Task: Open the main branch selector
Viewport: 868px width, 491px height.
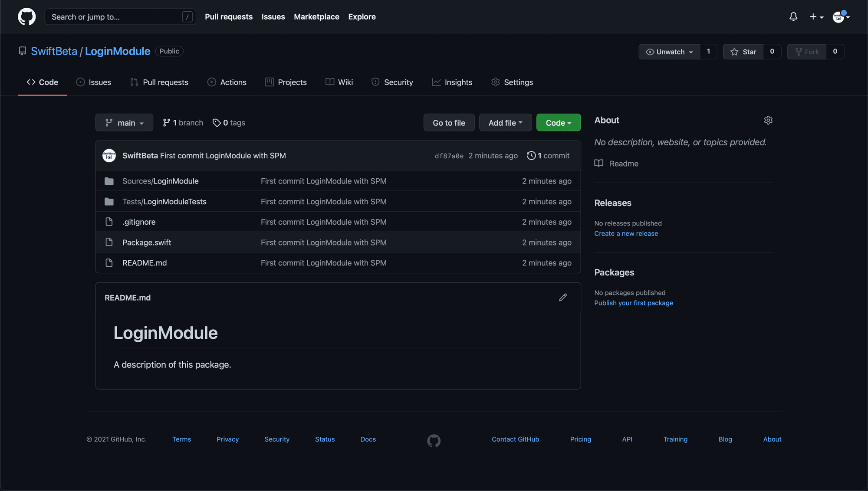Action: [124, 123]
